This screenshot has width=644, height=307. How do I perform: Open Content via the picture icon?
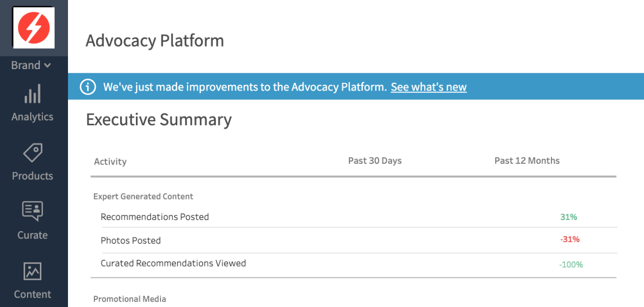click(x=32, y=272)
